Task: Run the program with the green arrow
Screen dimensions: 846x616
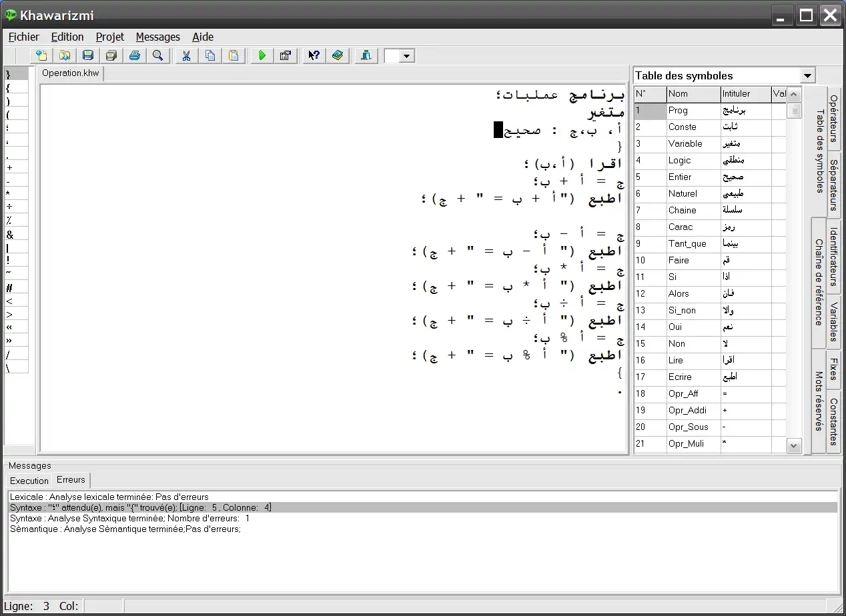Action: [262, 56]
